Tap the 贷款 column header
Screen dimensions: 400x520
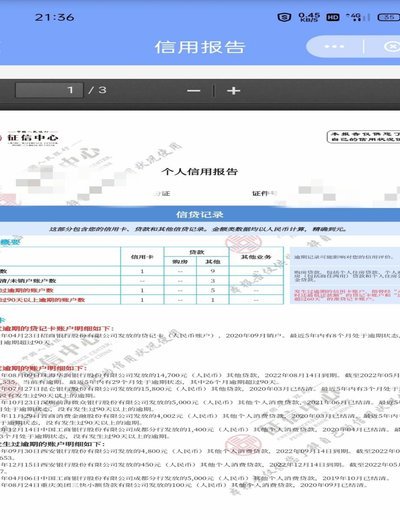point(196,252)
